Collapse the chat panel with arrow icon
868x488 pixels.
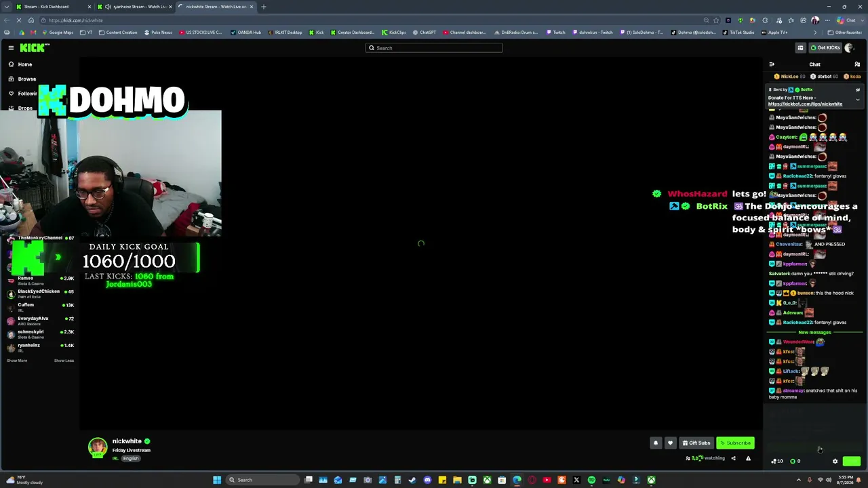pyautogui.click(x=772, y=64)
